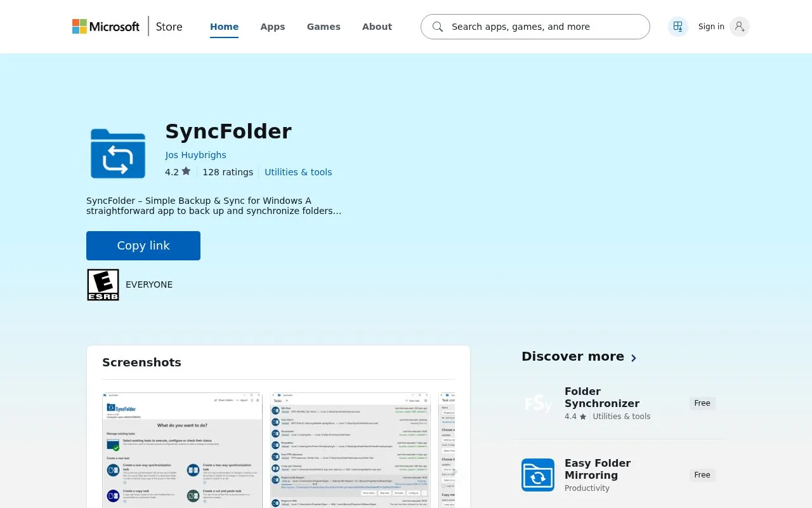Viewport: 812px width, 508px height.
Task: Switch to the Games tab
Action: (324, 27)
